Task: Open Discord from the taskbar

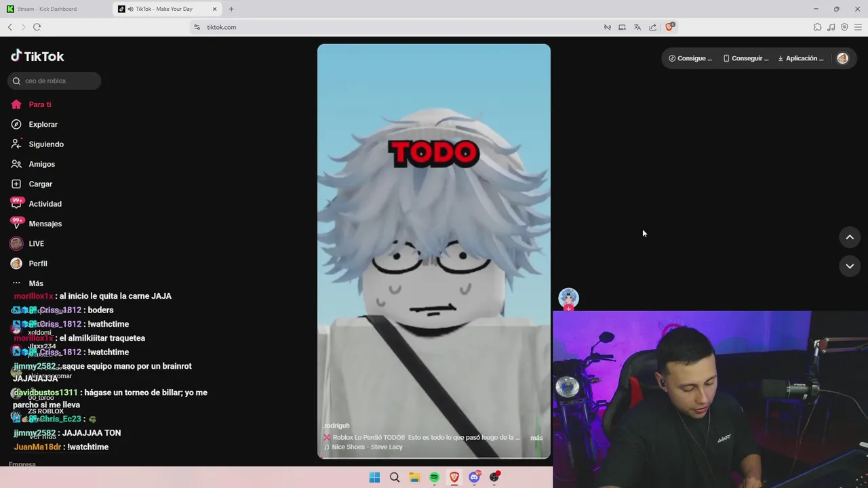Action: coord(475,477)
